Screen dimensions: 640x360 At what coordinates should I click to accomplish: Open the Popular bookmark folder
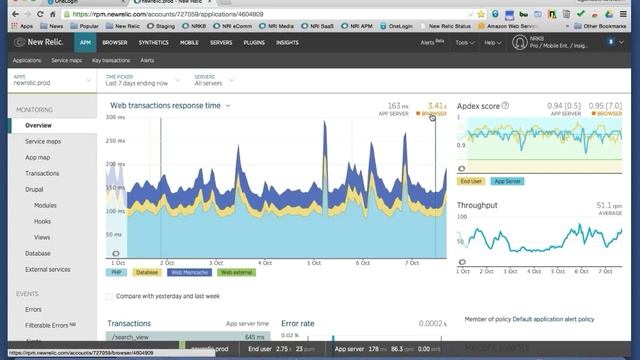84,26
